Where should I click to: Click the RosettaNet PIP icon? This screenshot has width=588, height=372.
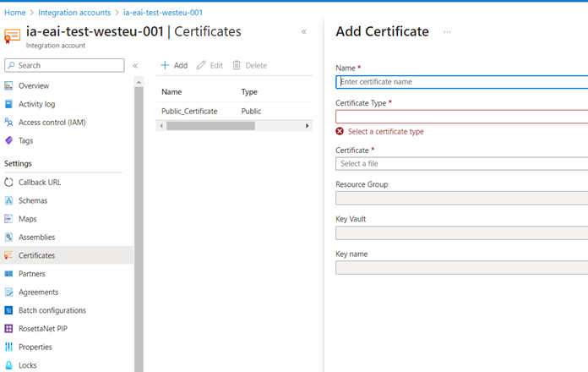click(x=8, y=328)
